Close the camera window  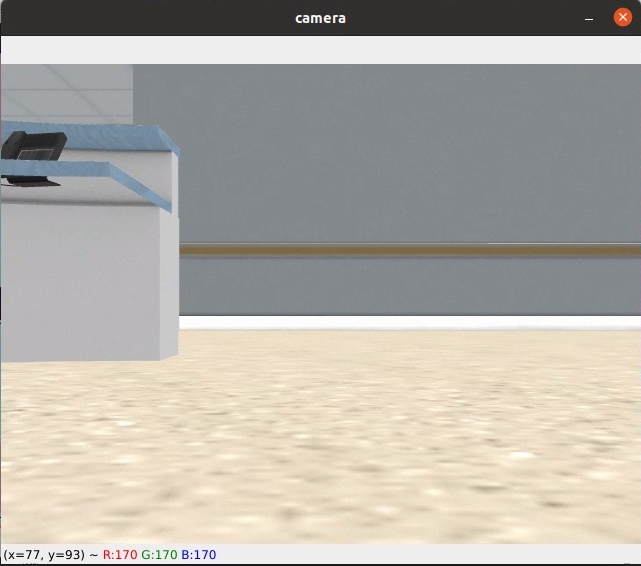pos(622,18)
